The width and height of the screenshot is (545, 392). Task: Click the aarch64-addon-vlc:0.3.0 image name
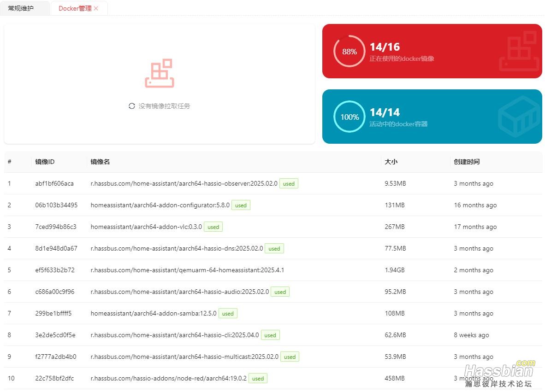(x=146, y=227)
